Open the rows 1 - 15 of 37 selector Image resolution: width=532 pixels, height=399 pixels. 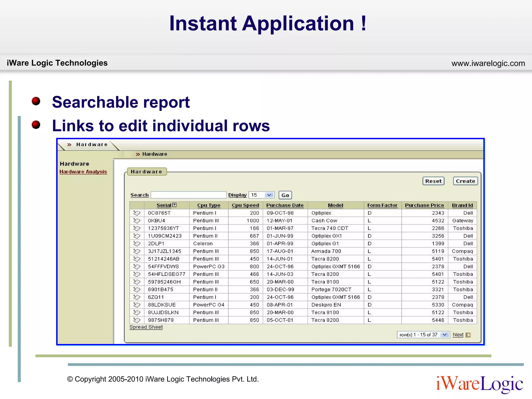[x=423, y=335]
